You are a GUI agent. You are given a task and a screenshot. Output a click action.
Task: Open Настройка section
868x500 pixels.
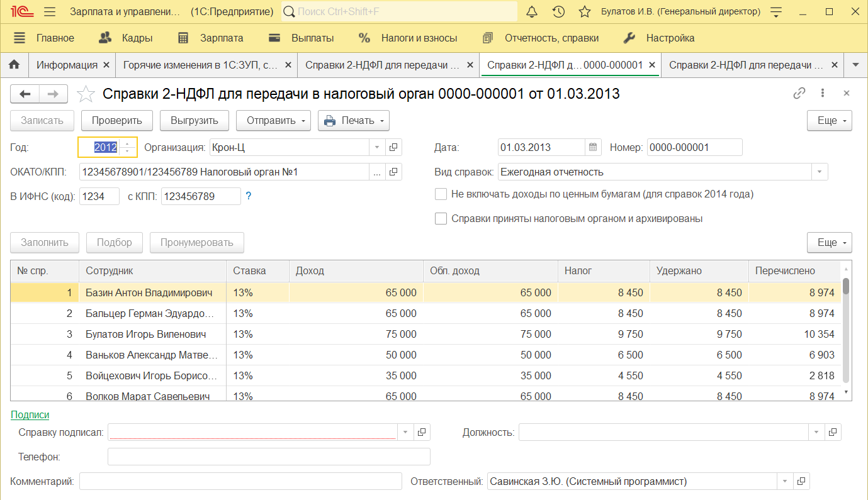click(x=659, y=38)
